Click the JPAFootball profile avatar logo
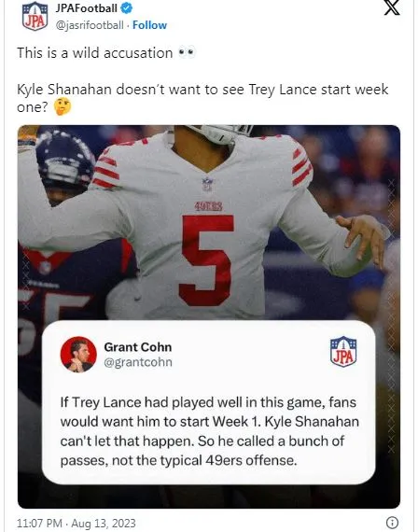This screenshot has width=418, height=532. point(35,16)
